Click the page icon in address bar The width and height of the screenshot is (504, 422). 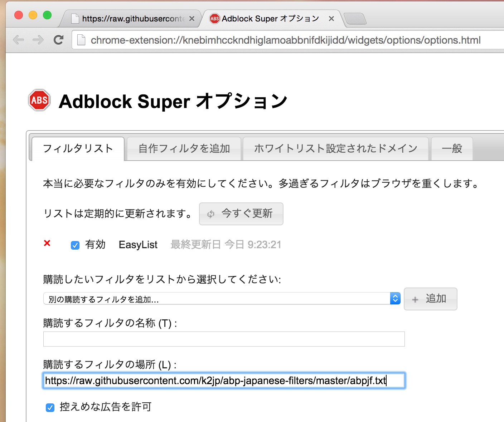pyautogui.click(x=81, y=40)
